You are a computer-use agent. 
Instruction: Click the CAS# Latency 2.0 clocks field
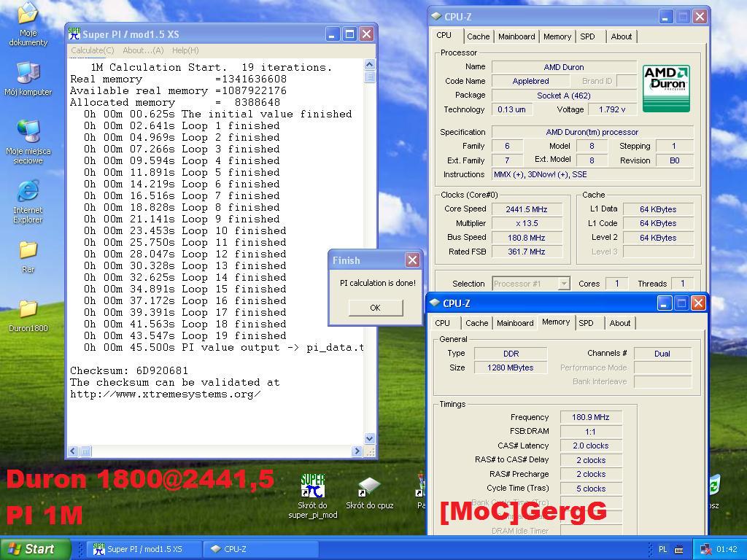pyautogui.click(x=591, y=446)
